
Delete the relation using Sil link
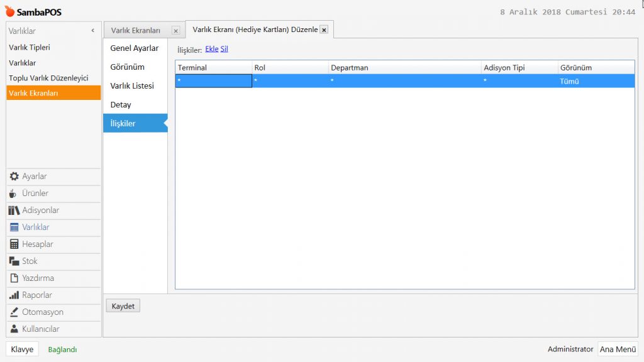pyautogui.click(x=225, y=49)
